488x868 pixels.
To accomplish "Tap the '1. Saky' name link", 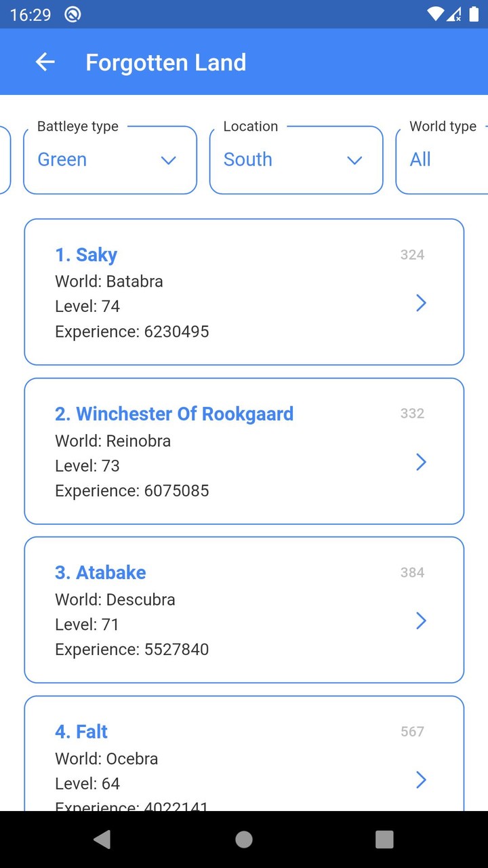I will tap(86, 255).
